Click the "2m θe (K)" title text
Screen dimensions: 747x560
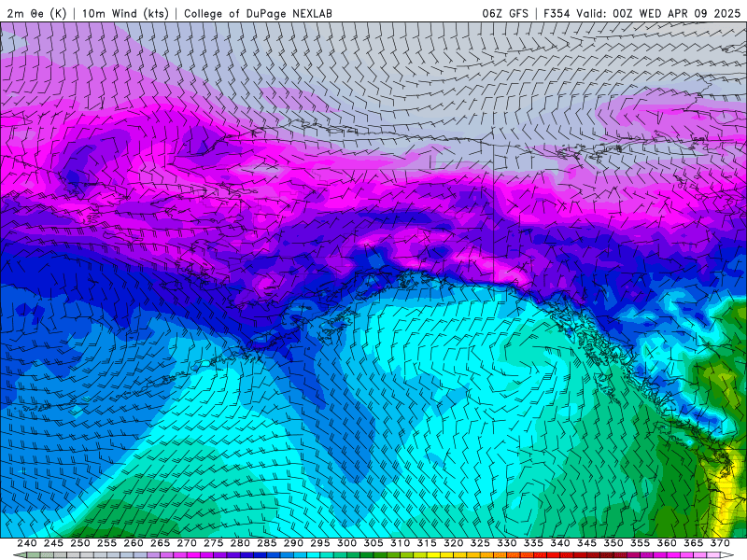click(x=36, y=13)
